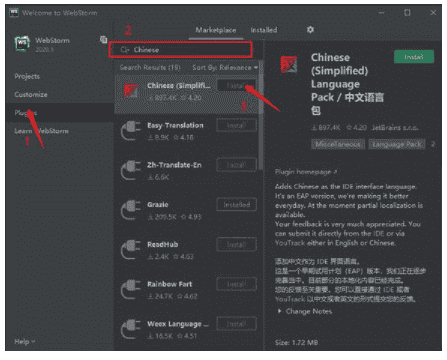
Task: Switch to the Marketplace tab
Action: point(216,30)
